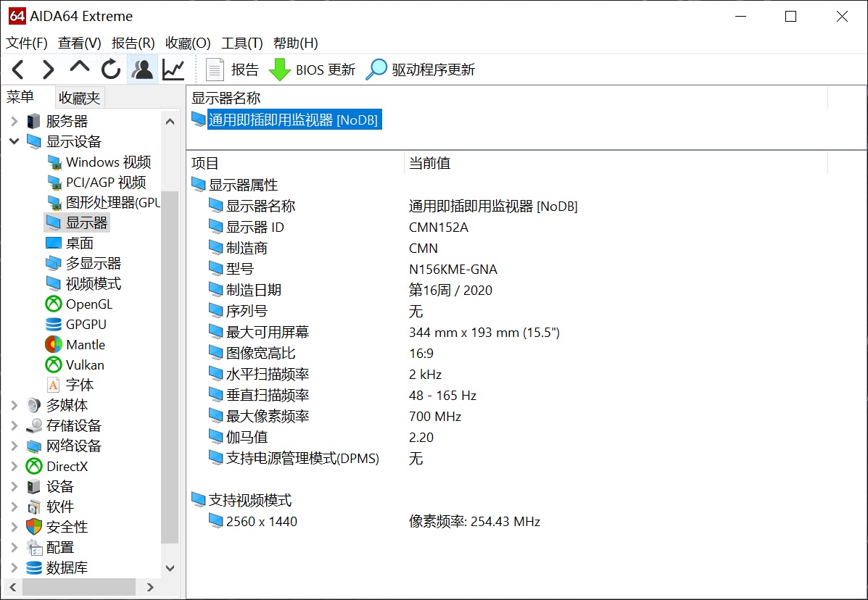Viewport: 868px width, 600px height.
Task: Click the horizontal scrollbar right arrow
Action: (x=150, y=587)
